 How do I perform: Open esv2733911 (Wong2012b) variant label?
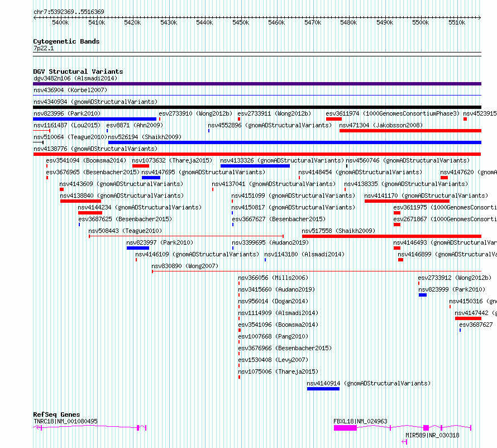(x=274, y=113)
